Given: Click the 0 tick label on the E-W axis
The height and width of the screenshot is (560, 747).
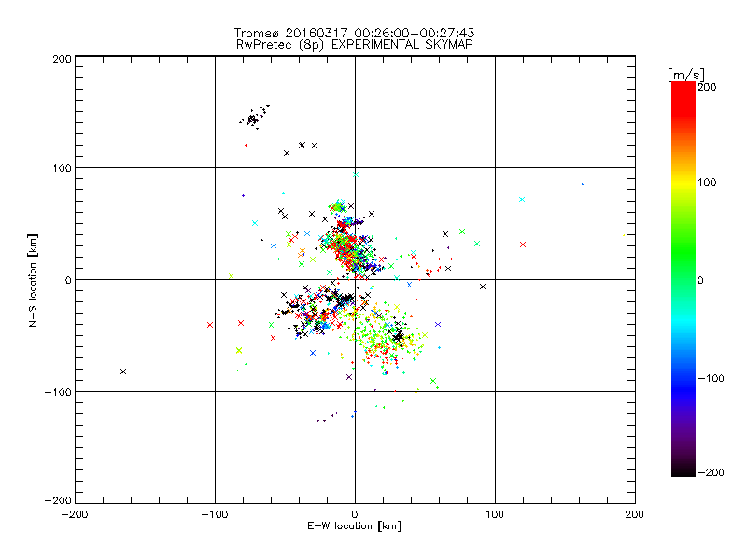Looking at the screenshot, I should [355, 514].
